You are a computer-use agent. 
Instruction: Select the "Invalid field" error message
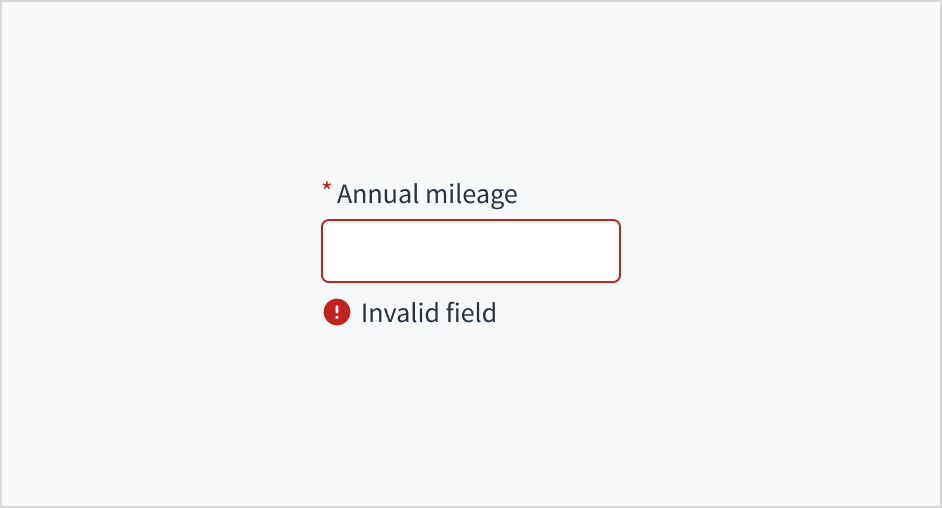pos(428,313)
